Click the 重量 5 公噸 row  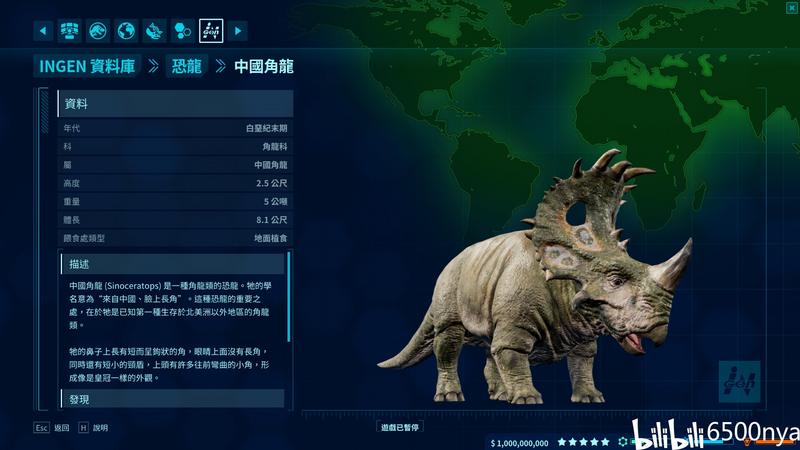coord(175,202)
